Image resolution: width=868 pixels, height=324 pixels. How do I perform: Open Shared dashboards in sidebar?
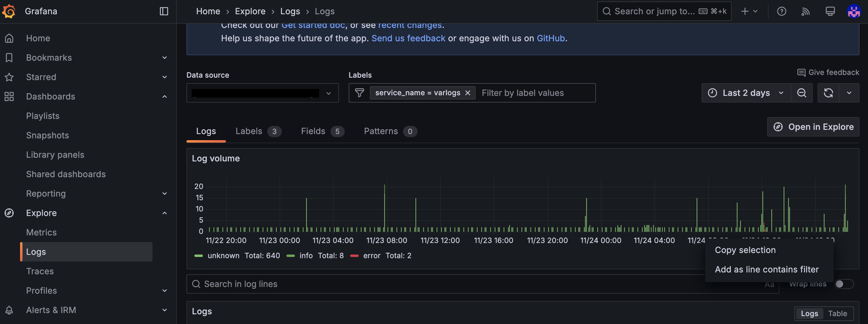66,174
